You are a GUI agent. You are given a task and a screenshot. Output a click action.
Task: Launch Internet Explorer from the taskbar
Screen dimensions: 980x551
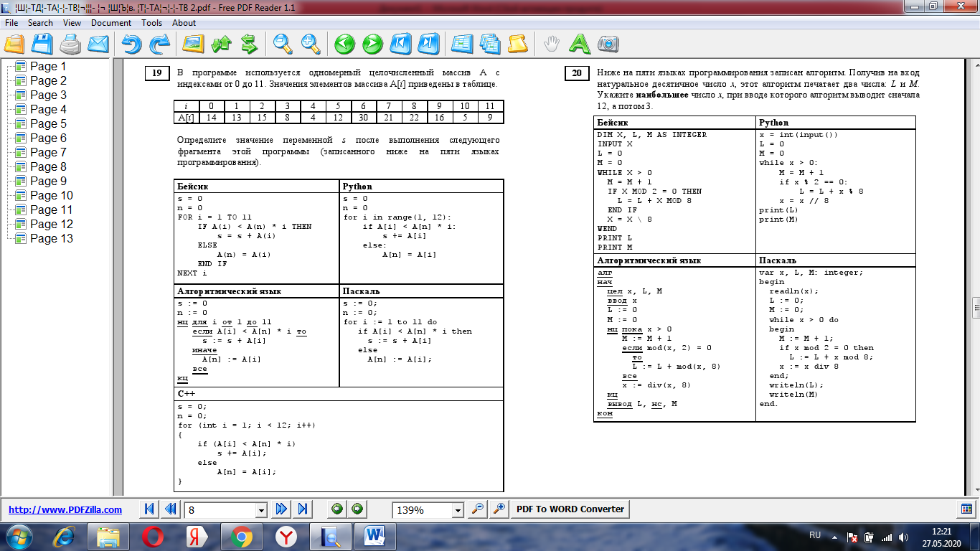65,537
